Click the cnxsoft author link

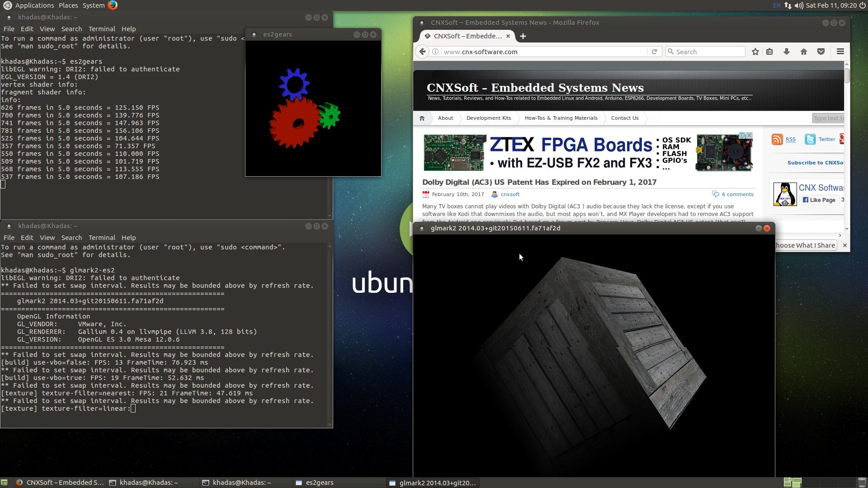510,194
